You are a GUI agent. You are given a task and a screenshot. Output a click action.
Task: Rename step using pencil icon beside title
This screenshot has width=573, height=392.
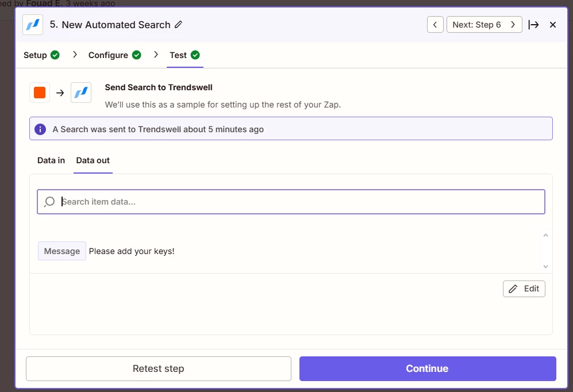pos(178,25)
